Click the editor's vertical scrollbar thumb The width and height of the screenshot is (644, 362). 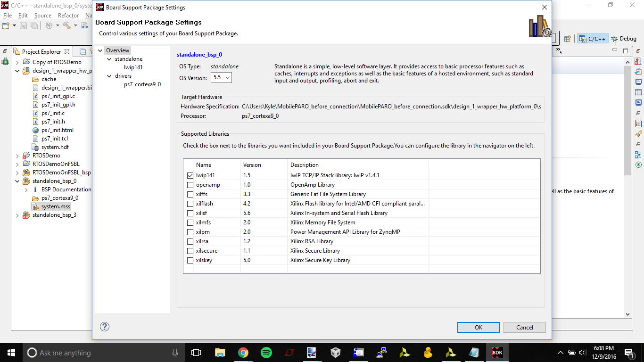(627, 120)
